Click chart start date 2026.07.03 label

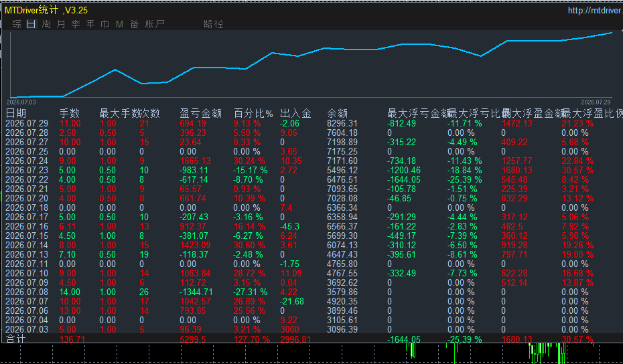(21, 102)
